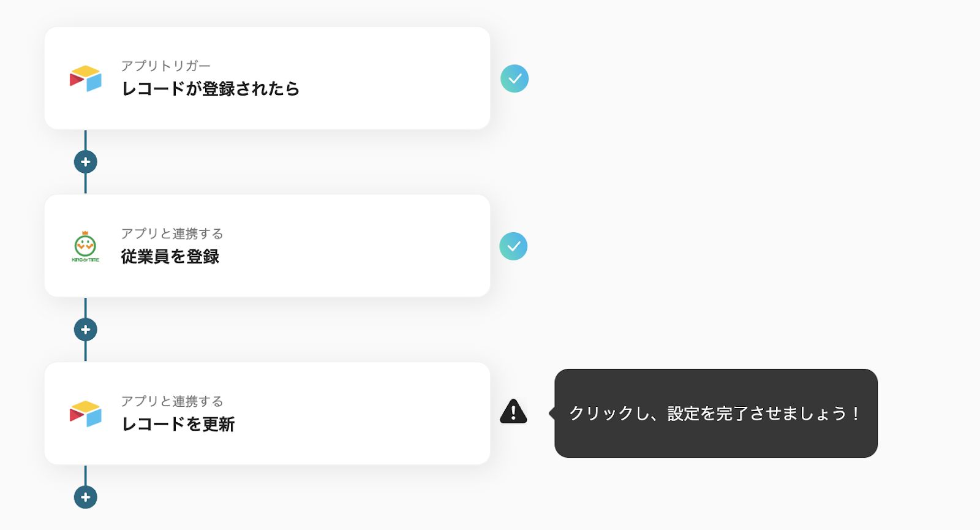980x530 pixels.
Task: Click the checkmark beside レコードが登録されたら
Action: click(x=514, y=78)
